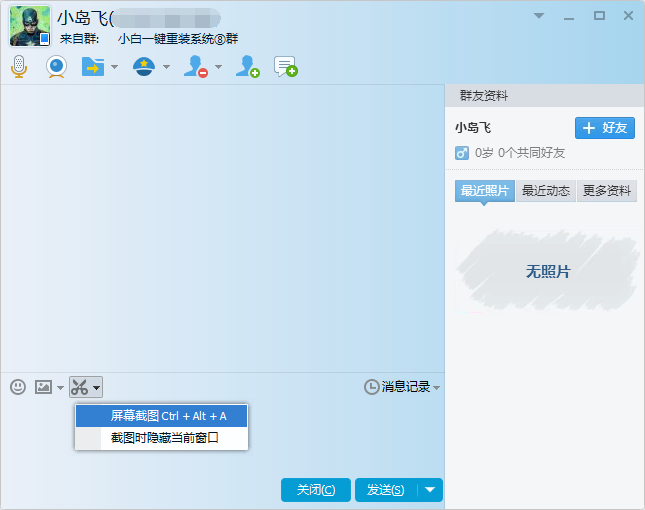
Task: Switch to the 更多资料 tab
Action: (x=607, y=191)
